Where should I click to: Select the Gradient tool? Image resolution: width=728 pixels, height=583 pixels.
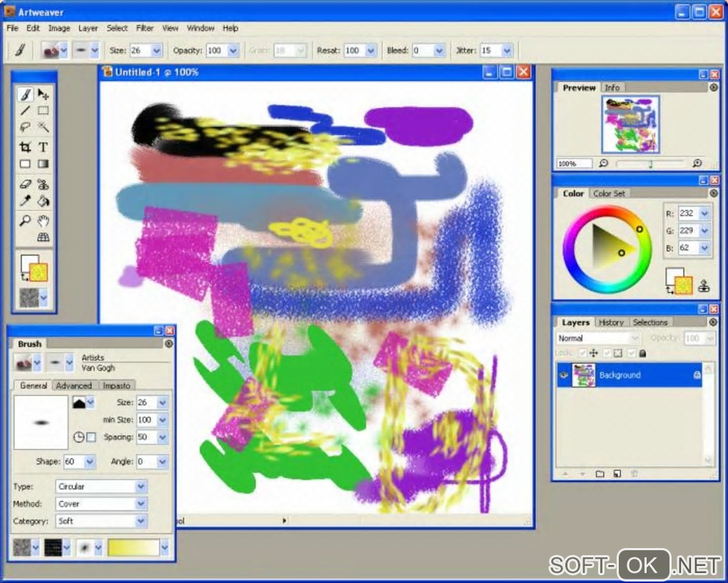[x=43, y=163]
